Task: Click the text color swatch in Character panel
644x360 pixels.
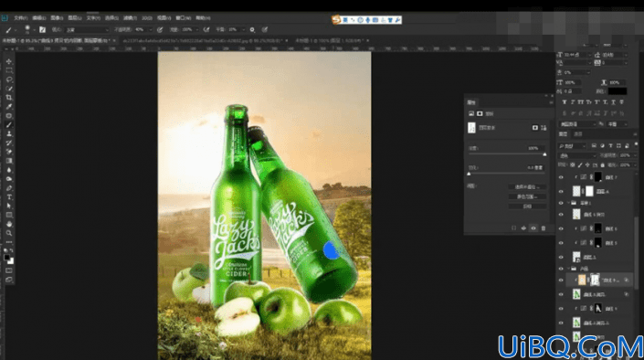Action: tap(618, 91)
